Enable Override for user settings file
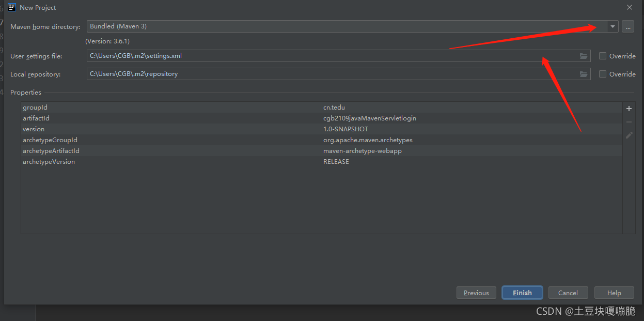The height and width of the screenshot is (321, 644). pyautogui.click(x=602, y=56)
